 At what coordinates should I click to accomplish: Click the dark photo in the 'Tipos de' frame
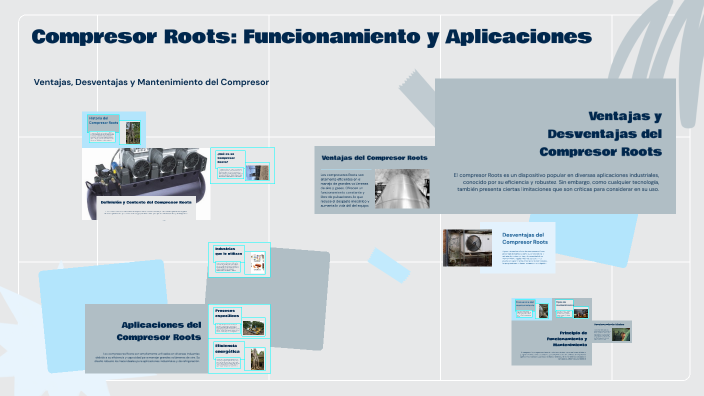tap(581, 313)
